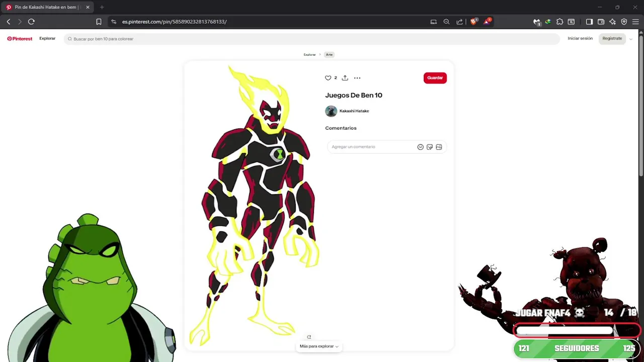Add a photo to comment

(439, 147)
